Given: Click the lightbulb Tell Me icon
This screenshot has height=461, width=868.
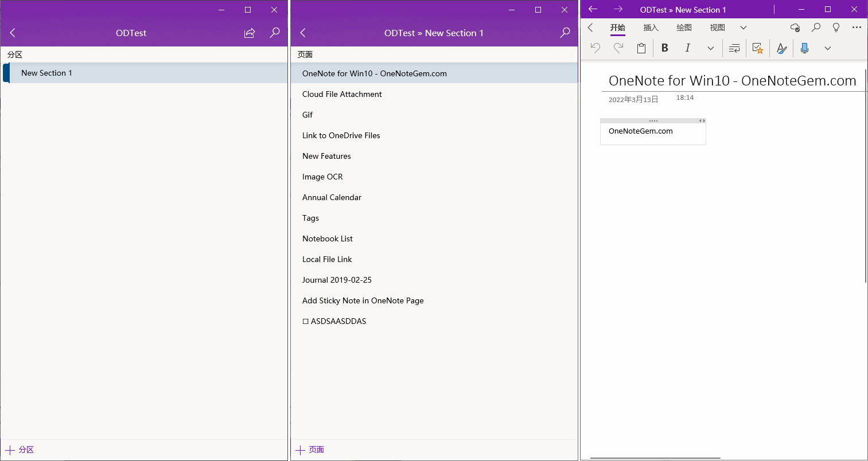Looking at the screenshot, I should point(836,28).
